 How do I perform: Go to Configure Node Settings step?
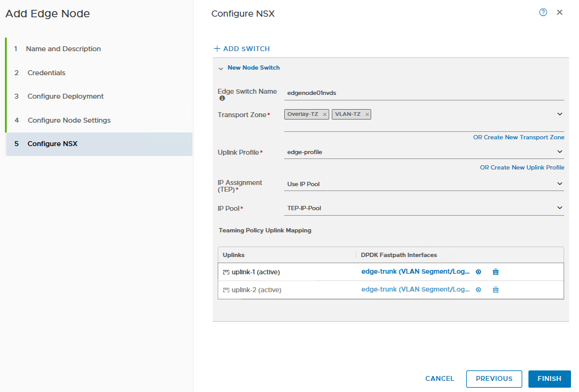click(x=69, y=120)
